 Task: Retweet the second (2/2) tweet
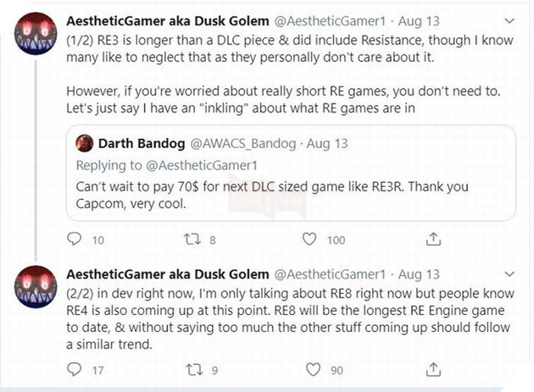pos(195,369)
